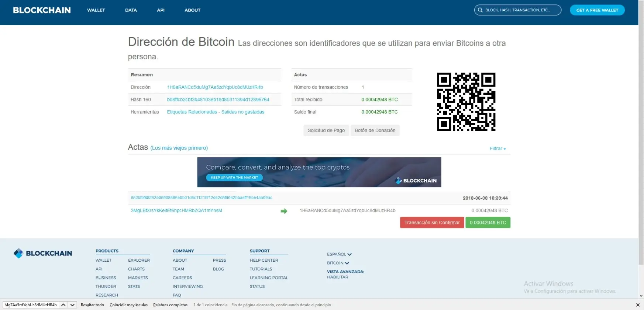Screen dimensions: 644x310
Task: Click the Solicitud de Pago button
Action: pyautogui.click(x=326, y=130)
